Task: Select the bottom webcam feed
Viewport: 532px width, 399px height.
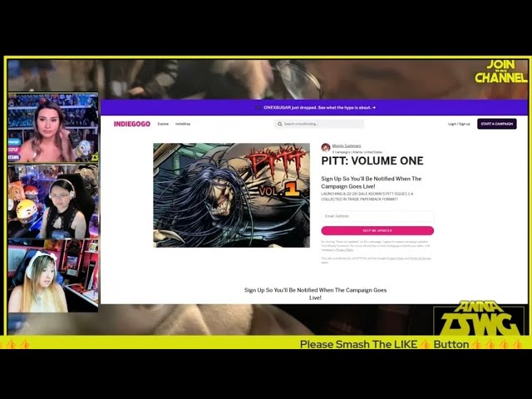Action: (53, 278)
